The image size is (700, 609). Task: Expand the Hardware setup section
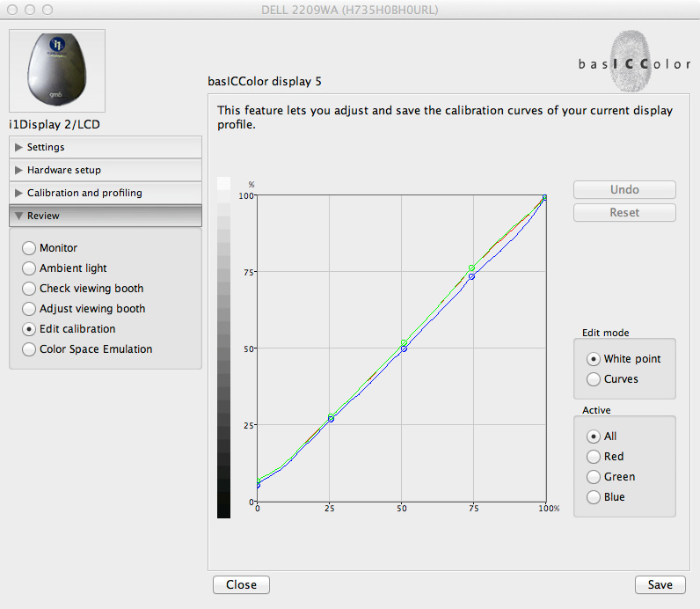[x=106, y=170]
